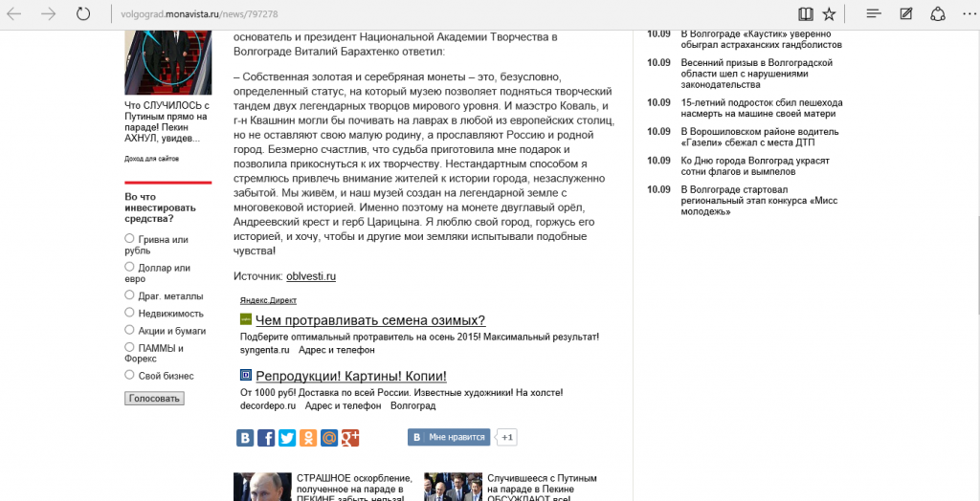Click decordepo 'Адрес и телефон' link

click(344, 406)
